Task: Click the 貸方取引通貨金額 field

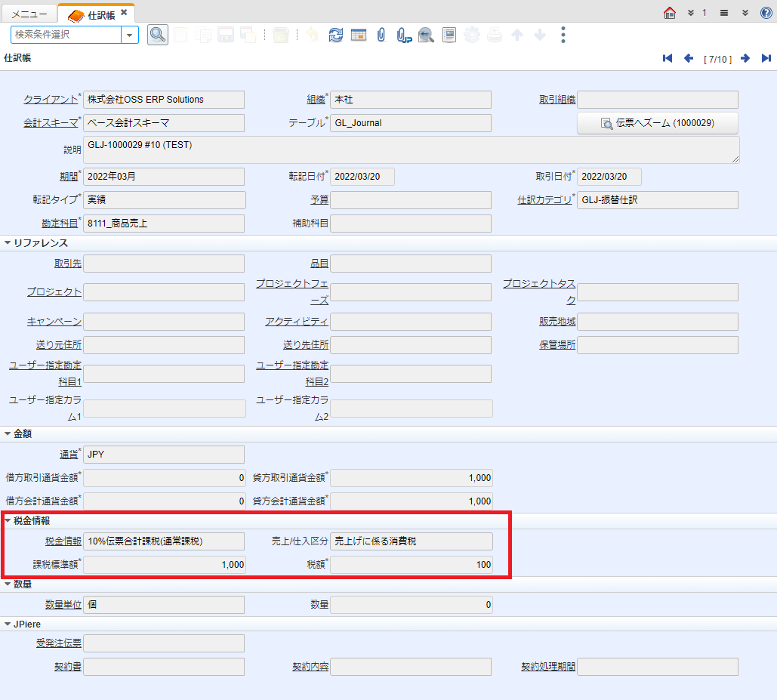Action: (x=411, y=477)
